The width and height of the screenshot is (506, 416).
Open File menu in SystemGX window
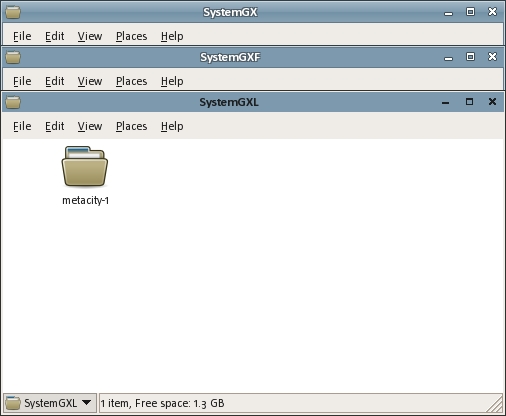[22, 36]
